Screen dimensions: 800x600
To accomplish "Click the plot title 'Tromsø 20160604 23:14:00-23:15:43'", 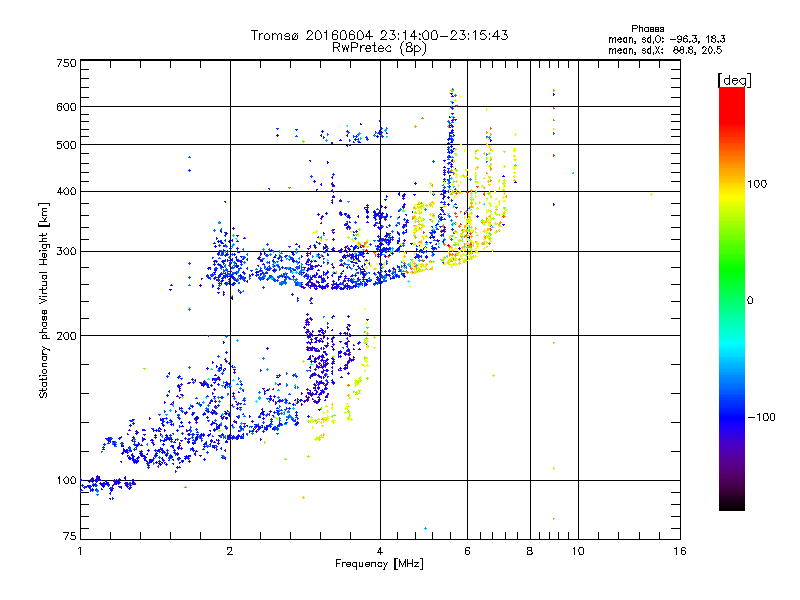I will pyautogui.click(x=379, y=35).
